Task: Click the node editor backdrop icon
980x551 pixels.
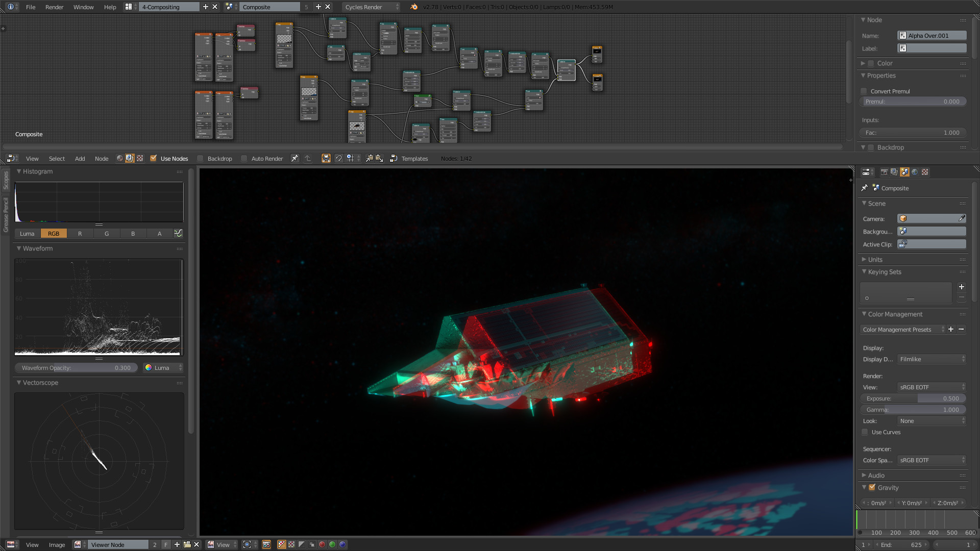Action: pyautogui.click(x=201, y=158)
